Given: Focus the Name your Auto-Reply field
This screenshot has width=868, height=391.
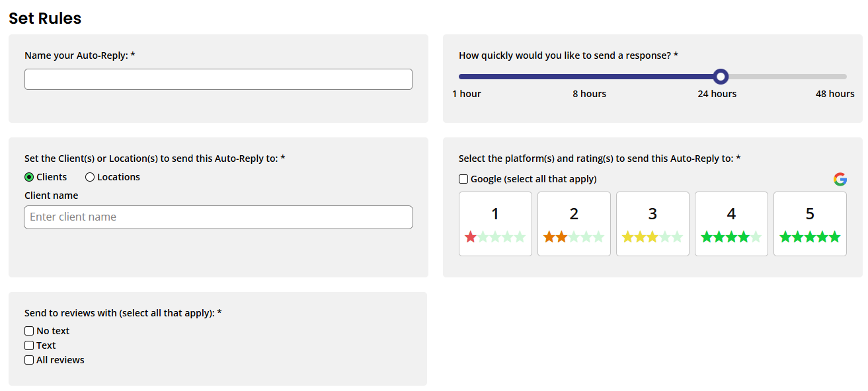Looking at the screenshot, I should click(218, 79).
